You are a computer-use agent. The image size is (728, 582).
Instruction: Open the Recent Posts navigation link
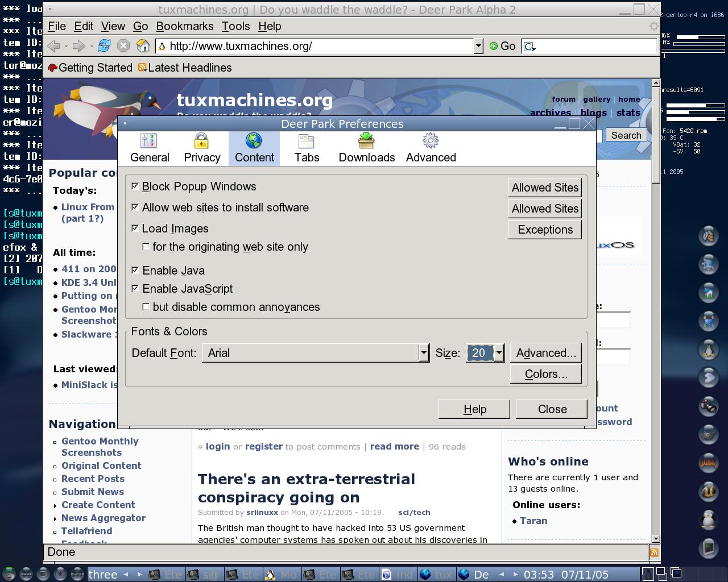[x=93, y=479]
